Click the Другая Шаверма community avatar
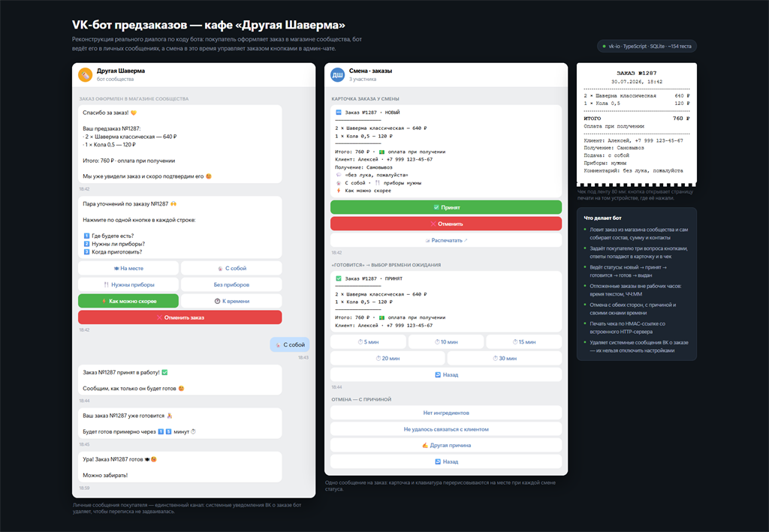This screenshot has height=532, width=769. click(x=86, y=74)
